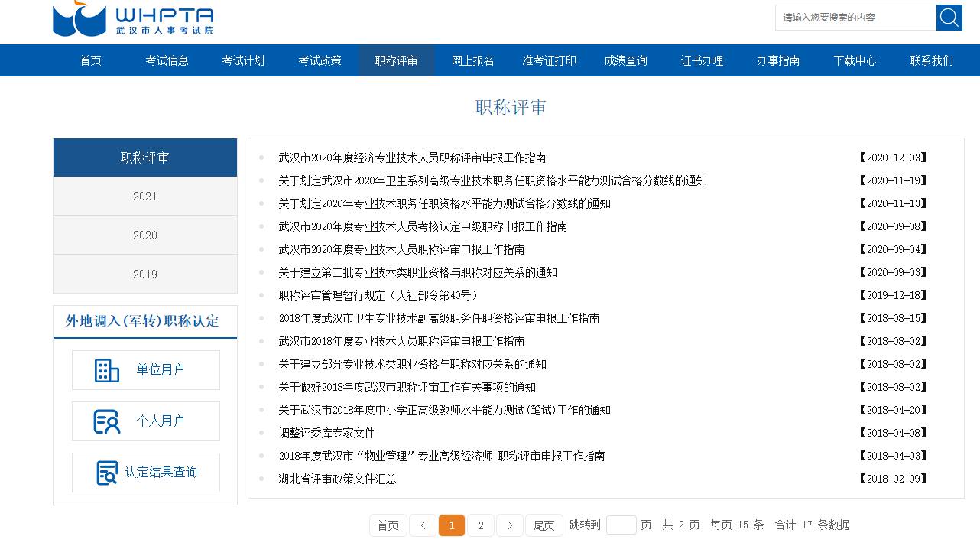Screen dimensions: 980x559
Task: Open 武汉市2020年度专业技术人员考核认定中级职称申报工作指南
Action: point(423,226)
